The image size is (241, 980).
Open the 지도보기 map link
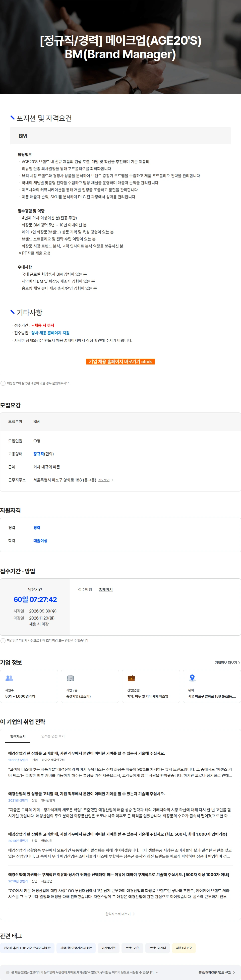pos(104,480)
